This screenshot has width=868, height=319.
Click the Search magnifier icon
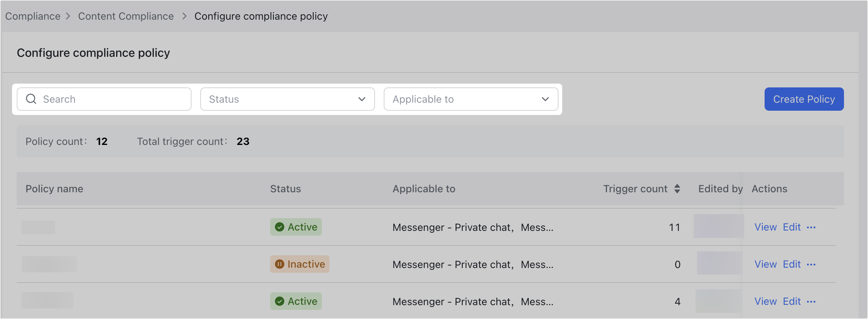(x=31, y=99)
